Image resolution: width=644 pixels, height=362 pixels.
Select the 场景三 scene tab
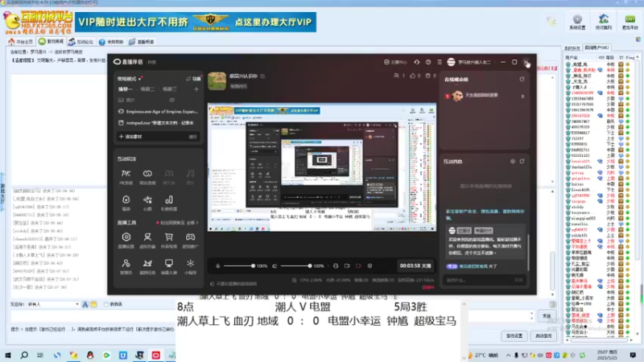(170, 89)
